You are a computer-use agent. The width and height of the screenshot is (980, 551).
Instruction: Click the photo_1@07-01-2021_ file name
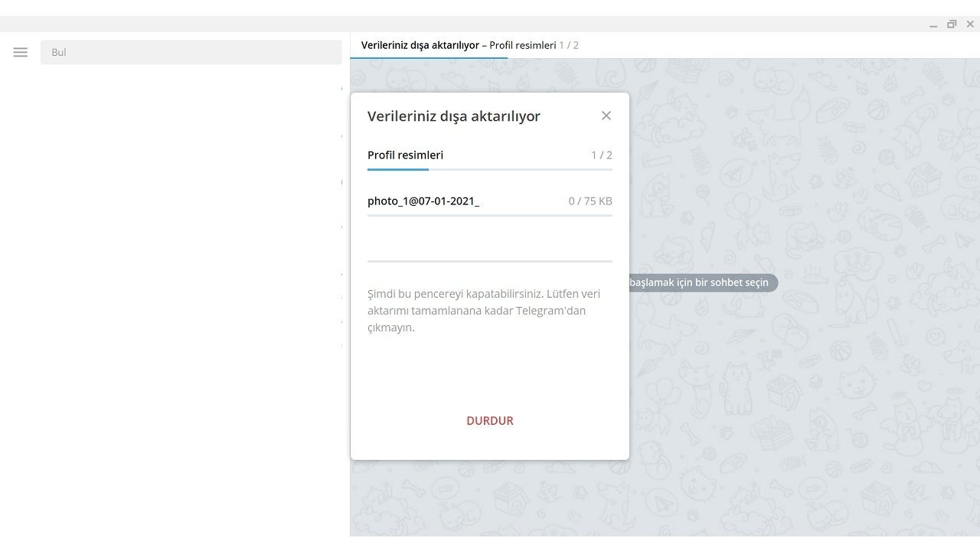coord(423,201)
